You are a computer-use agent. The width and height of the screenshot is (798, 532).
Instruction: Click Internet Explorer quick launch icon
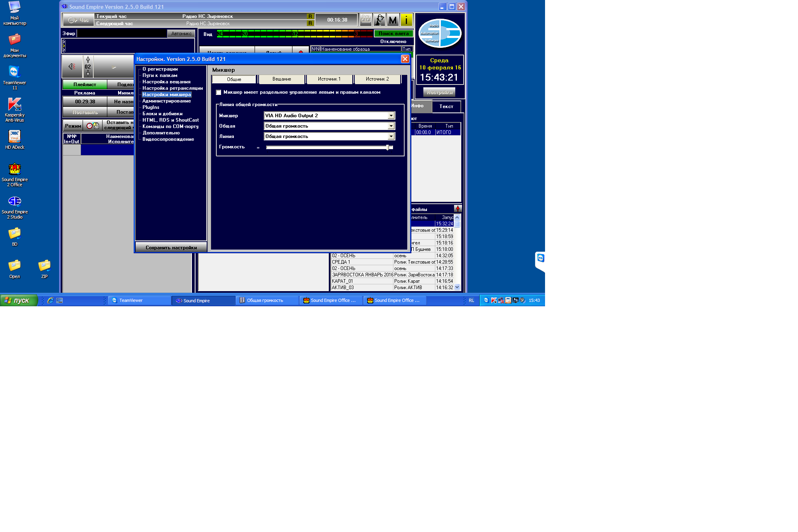pos(50,300)
